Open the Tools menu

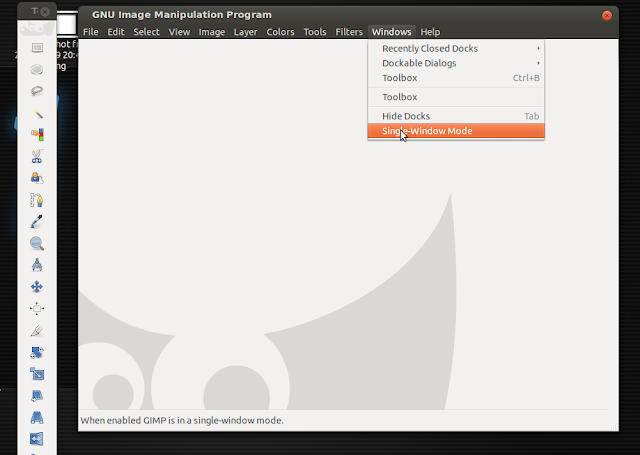pyautogui.click(x=315, y=32)
